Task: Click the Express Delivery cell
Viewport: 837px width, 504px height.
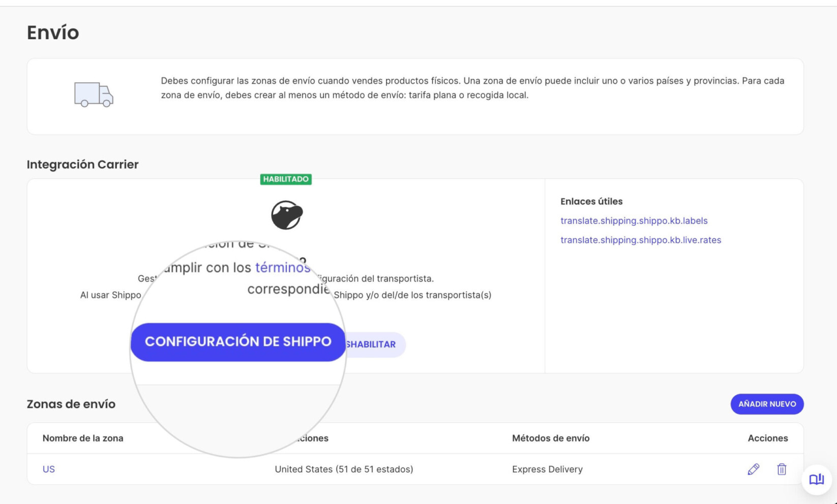Action: click(x=547, y=469)
